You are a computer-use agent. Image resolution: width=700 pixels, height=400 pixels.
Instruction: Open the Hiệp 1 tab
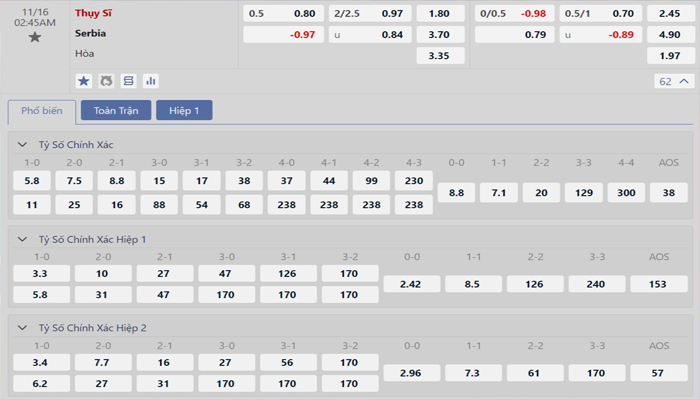184,110
